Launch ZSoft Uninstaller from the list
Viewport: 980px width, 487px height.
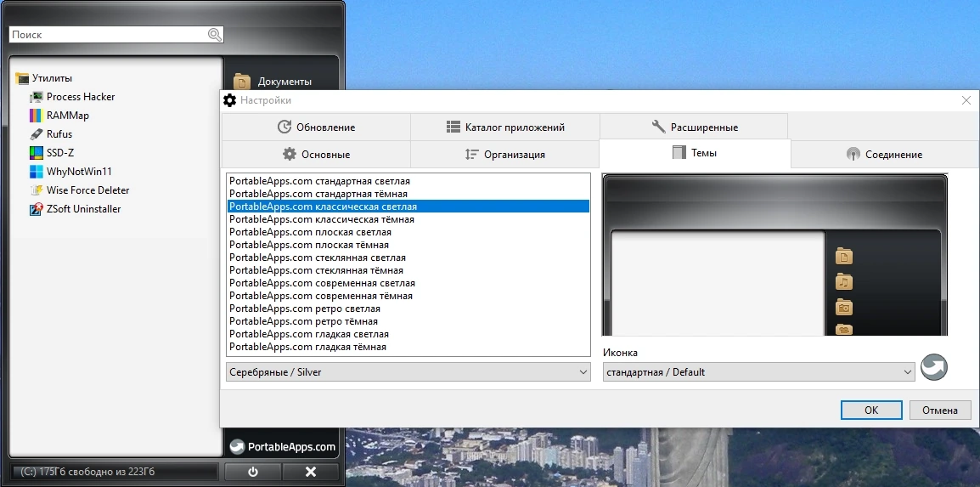click(x=84, y=209)
